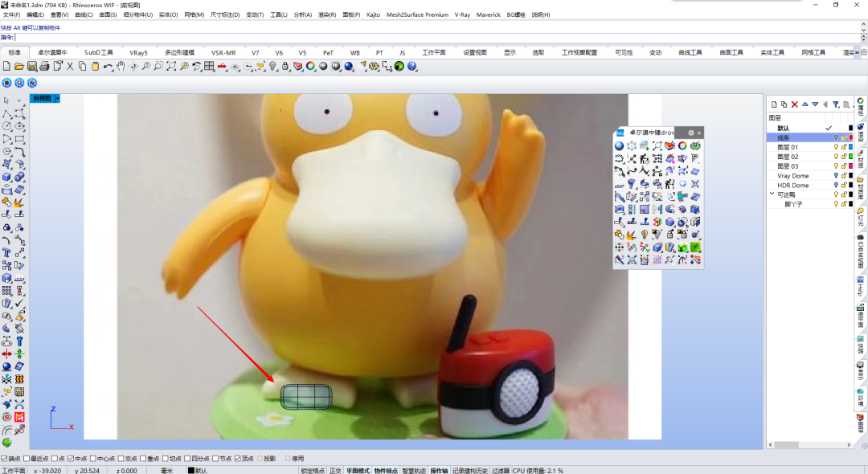
Task: Open the color wheel icon in toolbar
Action: 310,67
